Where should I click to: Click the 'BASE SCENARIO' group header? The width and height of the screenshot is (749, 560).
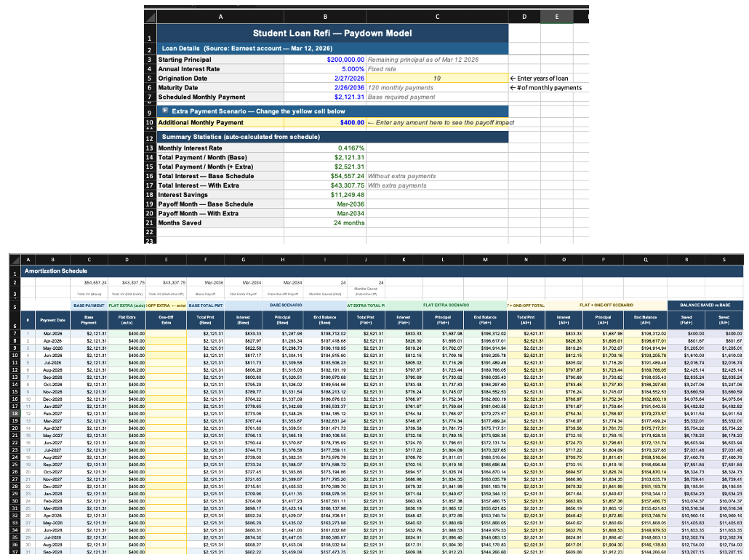(x=286, y=305)
